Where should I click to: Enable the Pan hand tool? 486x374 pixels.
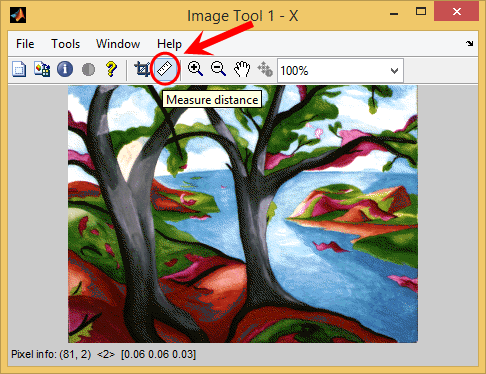242,69
